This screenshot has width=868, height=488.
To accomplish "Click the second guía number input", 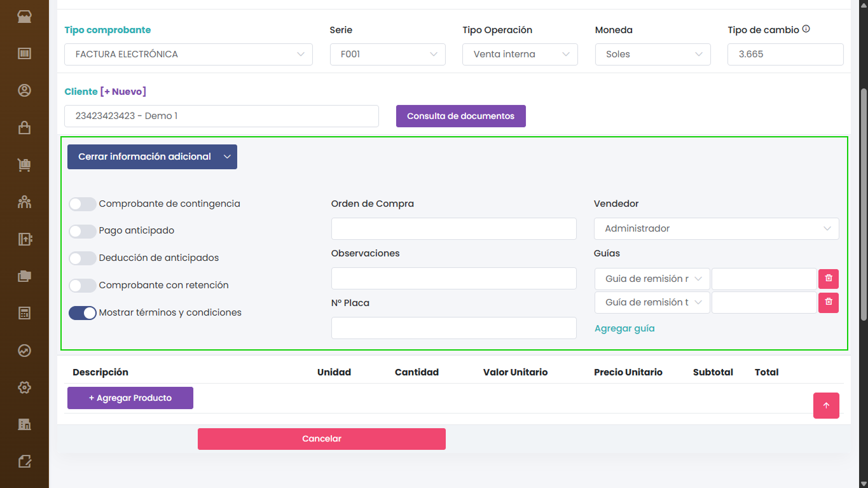I will coord(764,302).
